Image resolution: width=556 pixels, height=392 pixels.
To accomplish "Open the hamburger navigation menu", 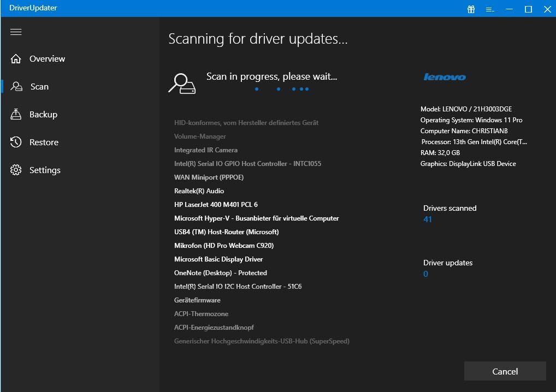I will tap(16, 32).
